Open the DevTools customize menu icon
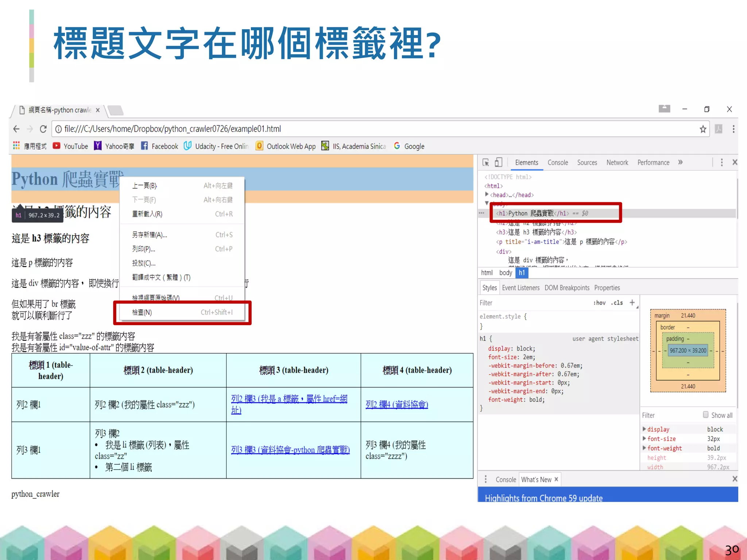This screenshot has width=747, height=560. coord(721,163)
